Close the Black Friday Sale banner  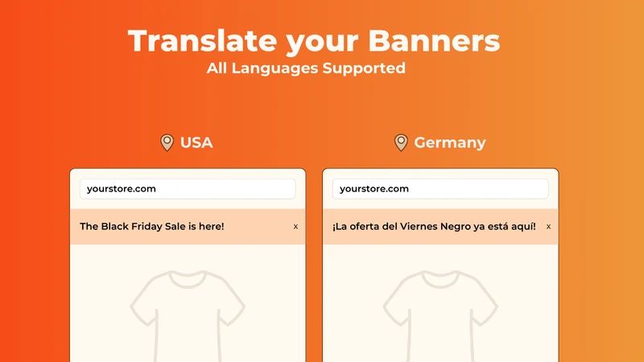coord(295,227)
